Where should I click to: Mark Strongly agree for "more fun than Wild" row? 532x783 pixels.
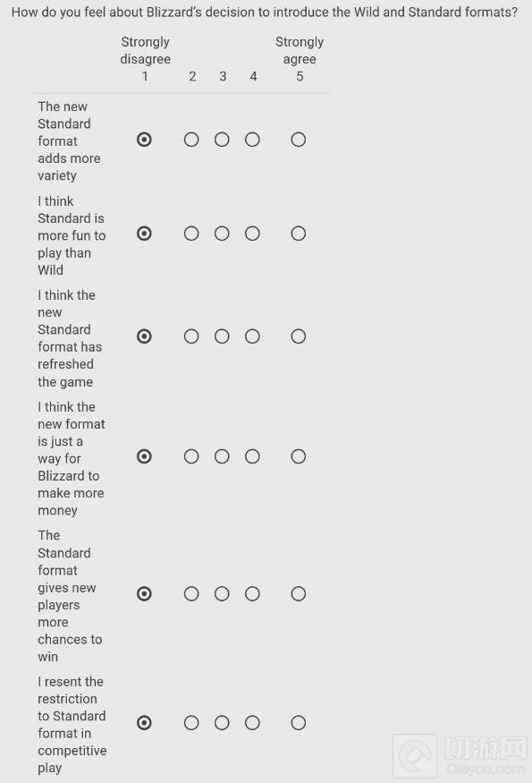pyautogui.click(x=299, y=234)
